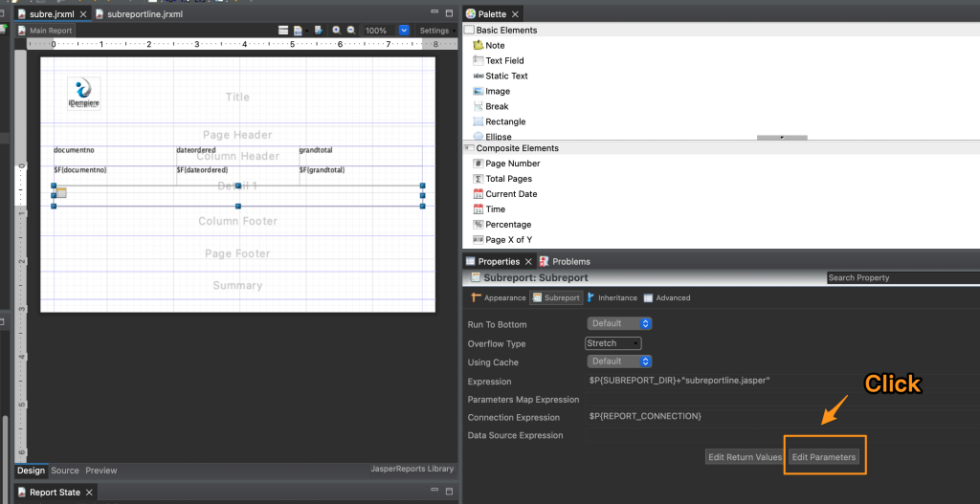
Task: Choose the Current Date composite element
Action: [x=505, y=194]
